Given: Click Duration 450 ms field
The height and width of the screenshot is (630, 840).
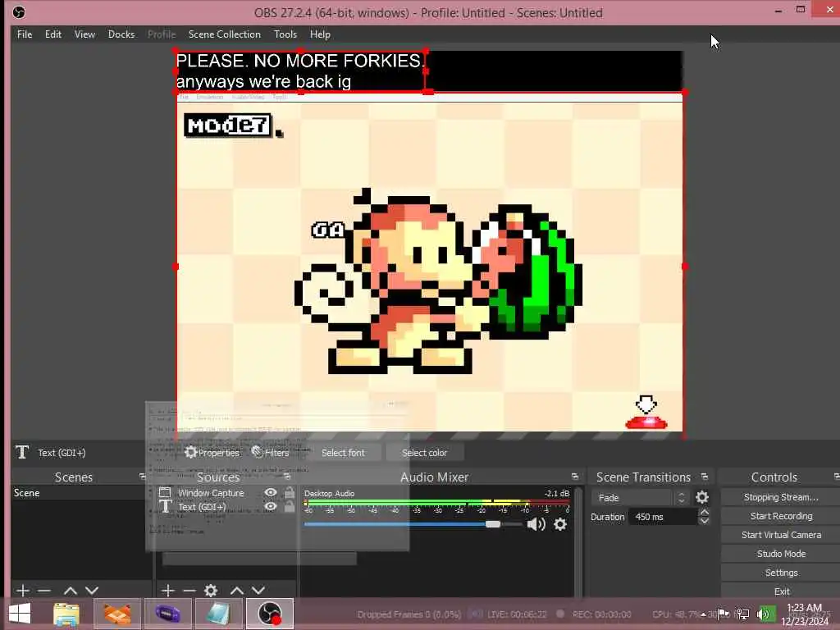Looking at the screenshot, I should (663, 517).
